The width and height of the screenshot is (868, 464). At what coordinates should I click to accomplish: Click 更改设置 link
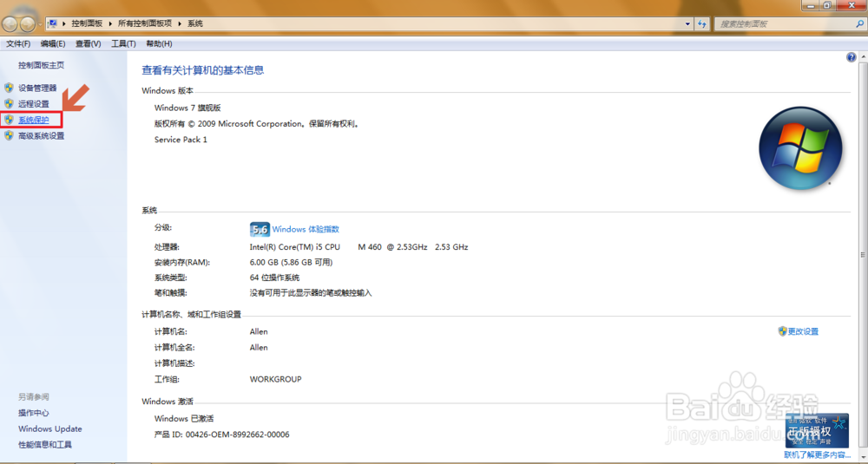[803, 331]
